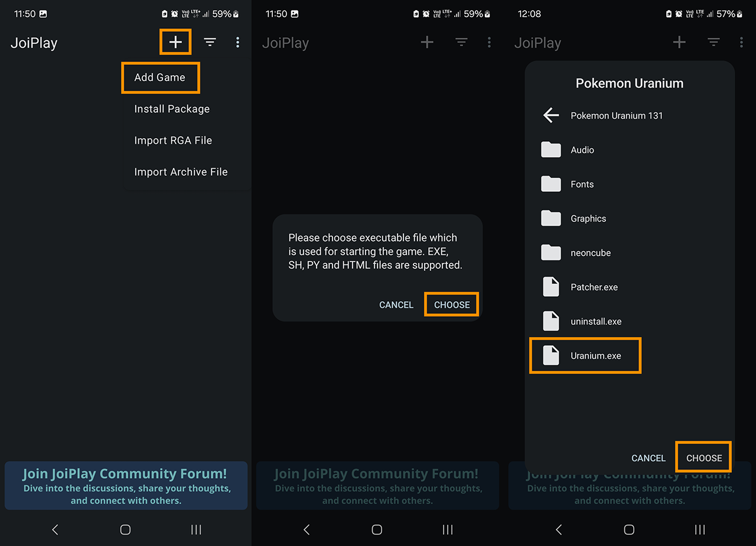Tap CANCEL in Pokemon Uranium file browser
Screen dimensions: 756x546
tap(649, 458)
